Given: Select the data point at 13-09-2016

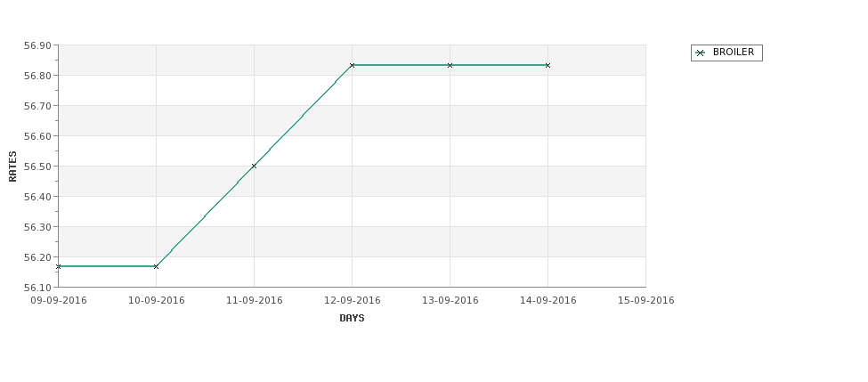Looking at the screenshot, I should pos(450,65).
